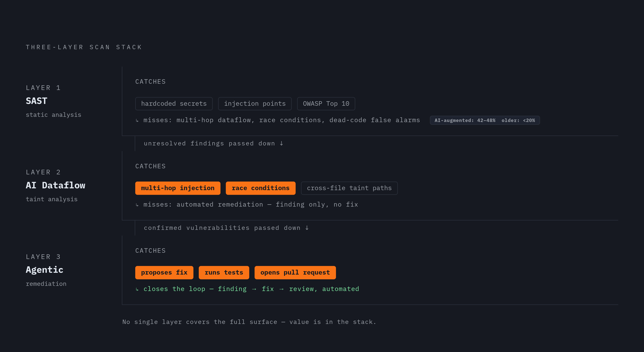This screenshot has height=352, width=644.
Task: Select the 'OWASP Top 10' tag
Action: pyautogui.click(x=326, y=104)
